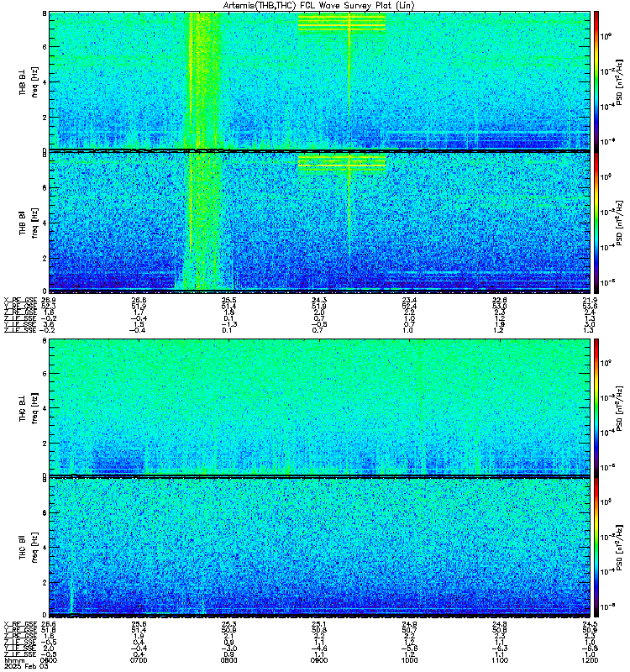This screenshot has width=630, height=672.
Task: Click the 24.3 X_RE_GSE value
Action: [x=319, y=300]
